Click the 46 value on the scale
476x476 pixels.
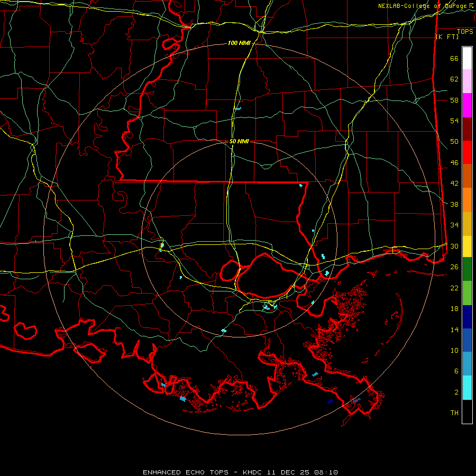pyautogui.click(x=454, y=163)
